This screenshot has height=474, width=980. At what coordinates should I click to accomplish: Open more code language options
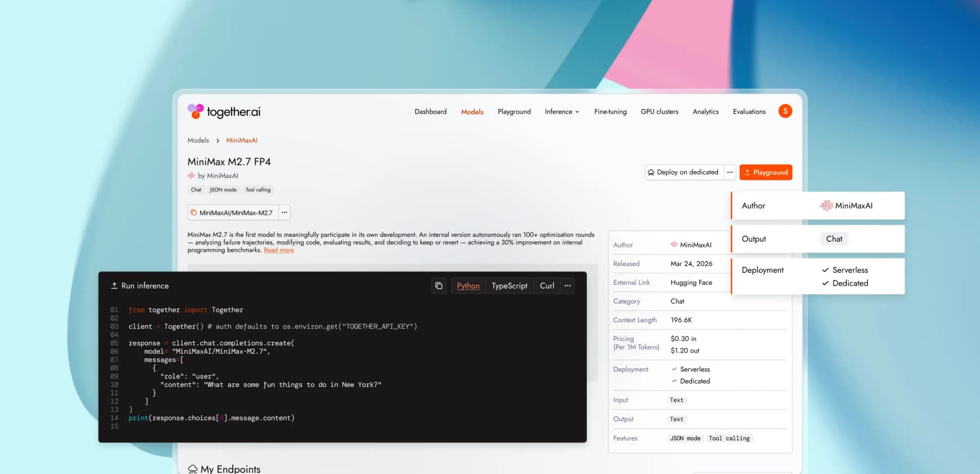(x=568, y=285)
